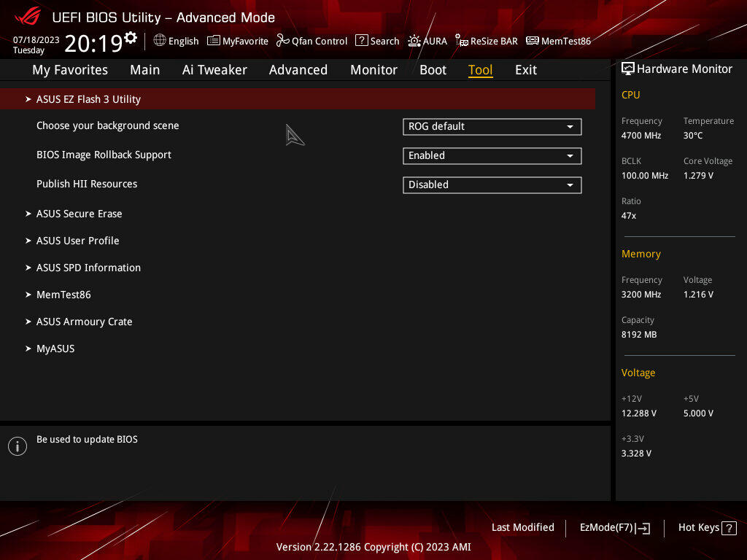Click Memory frequency value 3200 MHz

click(x=641, y=295)
